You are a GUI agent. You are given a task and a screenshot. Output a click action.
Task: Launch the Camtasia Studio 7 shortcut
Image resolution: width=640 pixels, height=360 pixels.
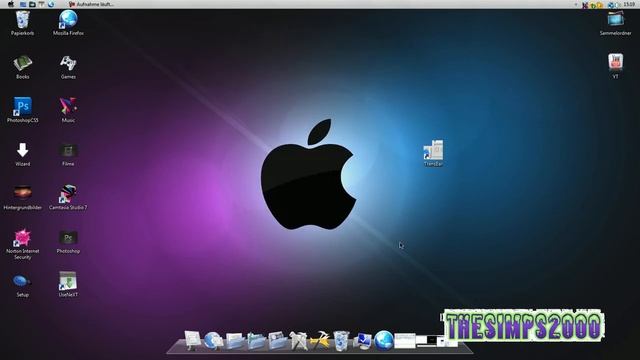pos(68,193)
